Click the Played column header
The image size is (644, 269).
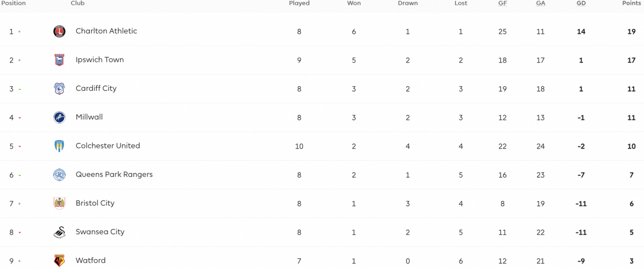[300, 3]
